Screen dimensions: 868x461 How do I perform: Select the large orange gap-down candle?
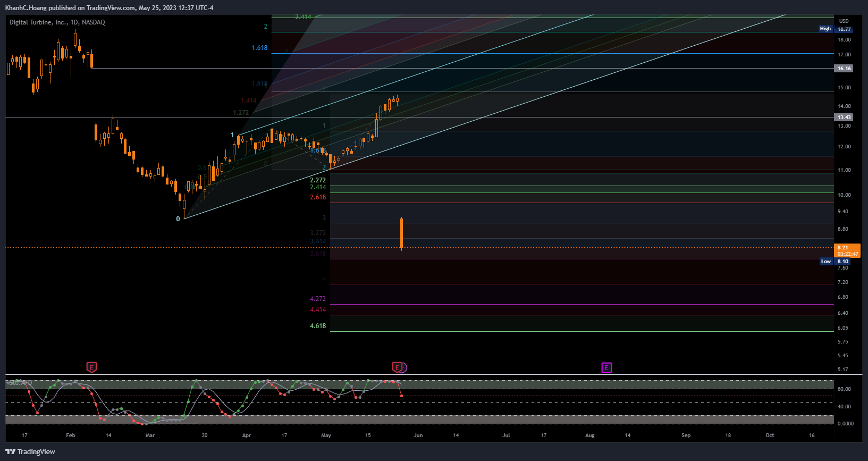(x=401, y=233)
